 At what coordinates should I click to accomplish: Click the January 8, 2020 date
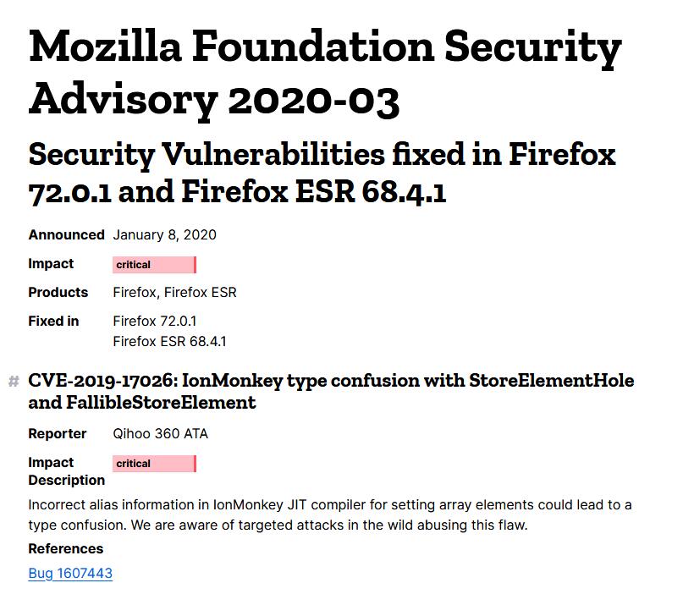(x=164, y=235)
